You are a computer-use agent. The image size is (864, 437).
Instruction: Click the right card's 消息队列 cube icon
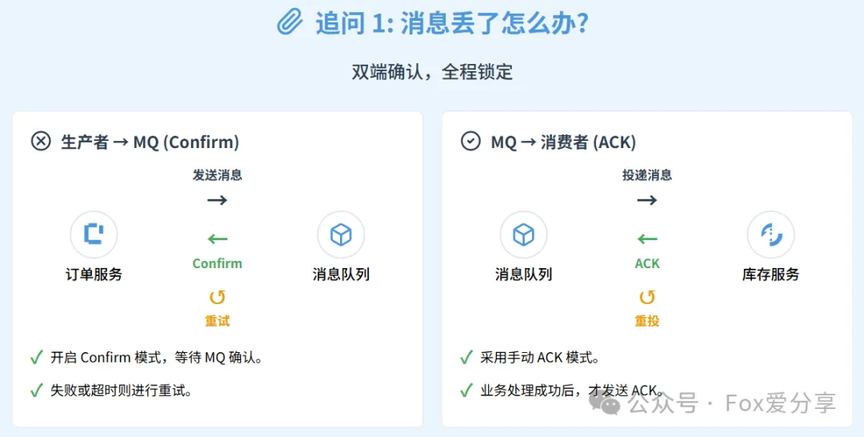pyautogui.click(x=523, y=235)
